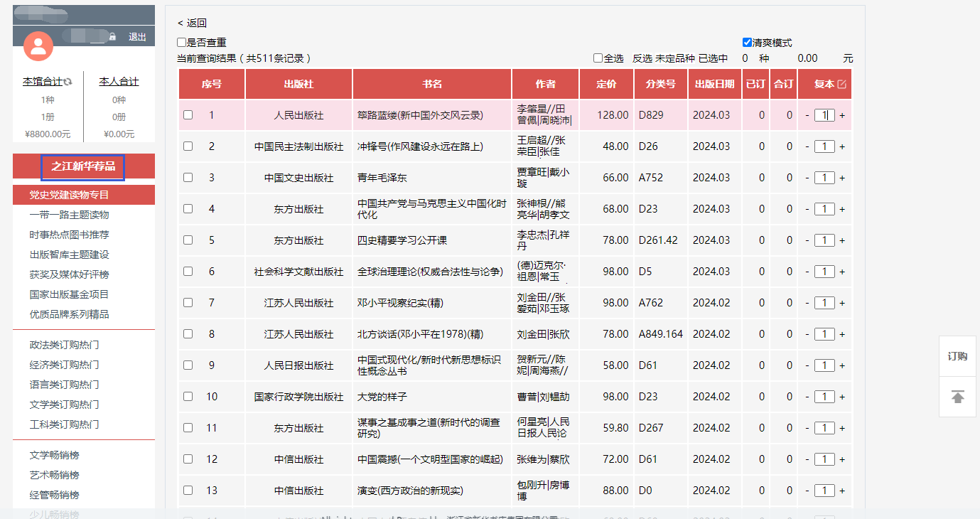The width and height of the screenshot is (980, 519).
Task: Click the 订购 button on the right
Action: (x=957, y=356)
